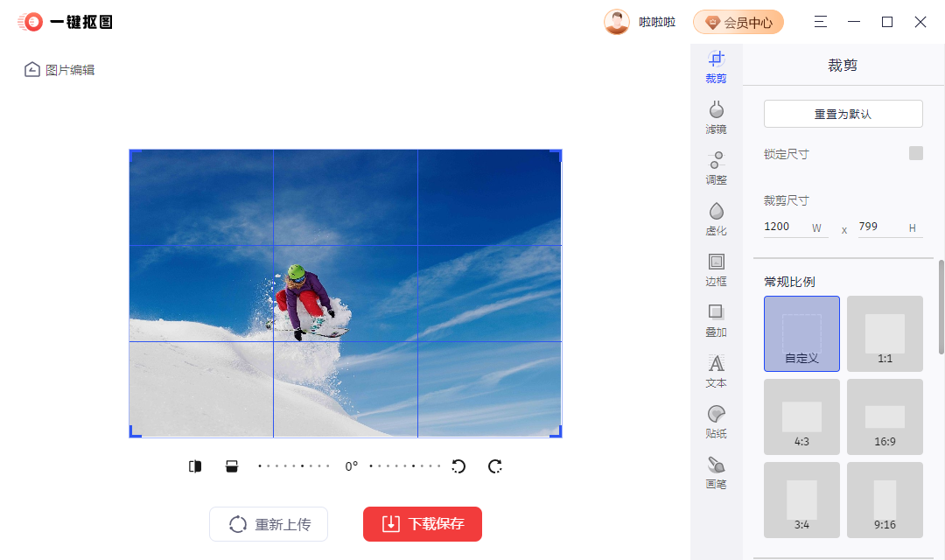This screenshot has height=560, width=945.
Task: Click the 重新上传 re-upload button
Action: [269, 524]
